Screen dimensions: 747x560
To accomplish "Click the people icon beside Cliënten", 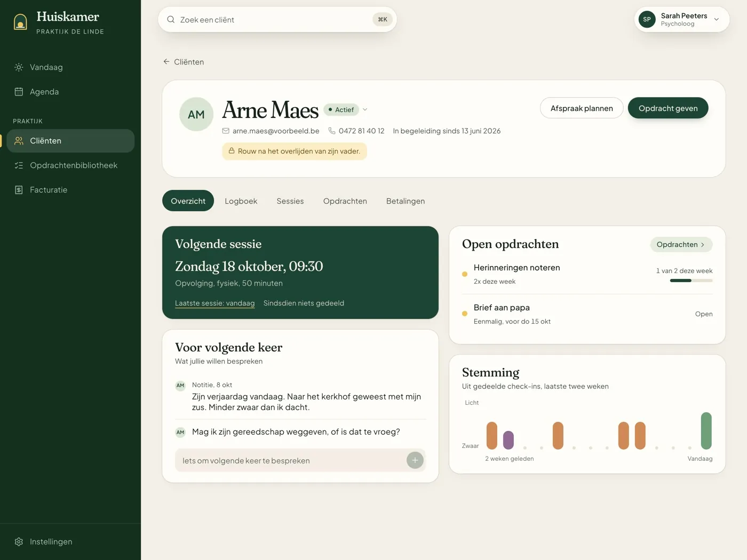I will click(19, 141).
